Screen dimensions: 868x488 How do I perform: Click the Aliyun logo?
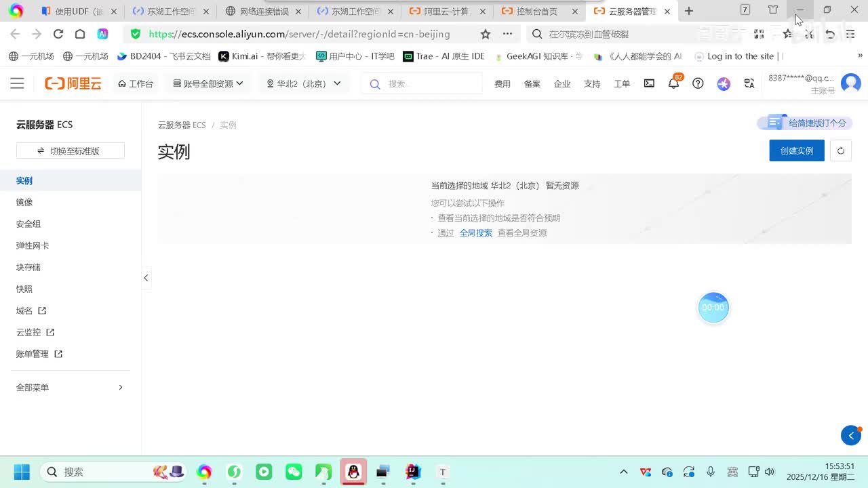(73, 83)
